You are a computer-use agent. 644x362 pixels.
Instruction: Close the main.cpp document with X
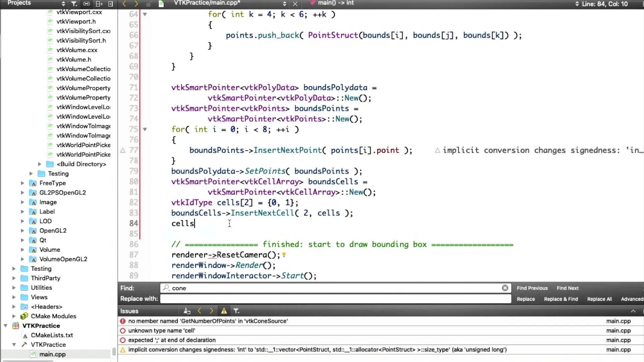click(x=295, y=4)
